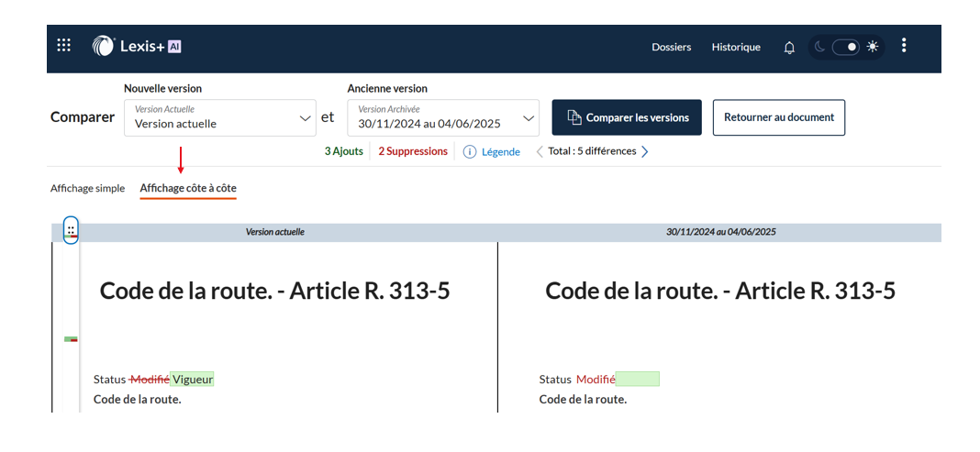The image size is (980, 452).
Task: Click the Retourner au document button
Action: (x=778, y=117)
